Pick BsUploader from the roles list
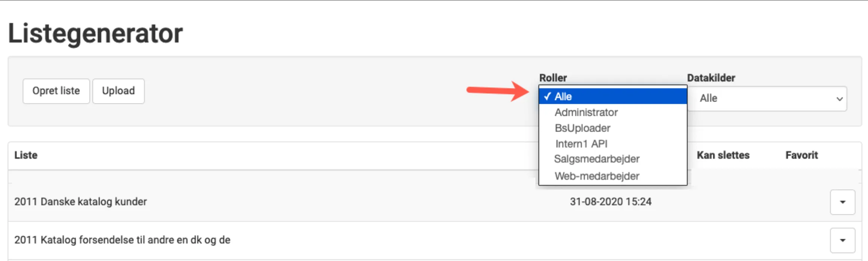868x261 pixels. click(582, 128)
